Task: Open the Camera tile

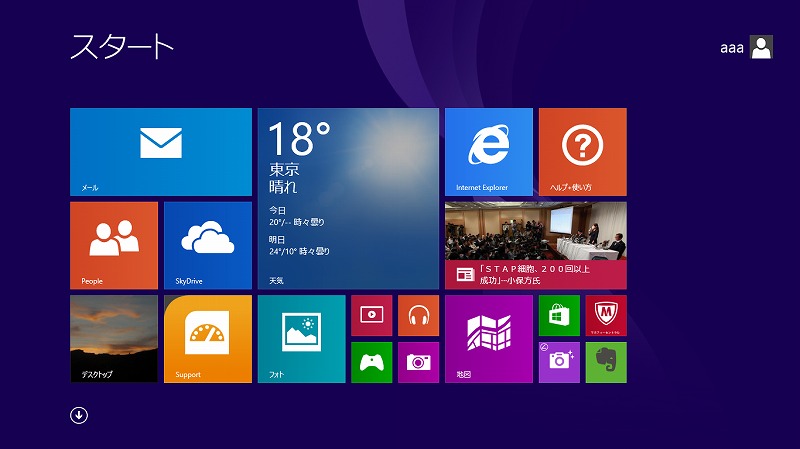Action: pyautogui.click(x=418, y=362)
